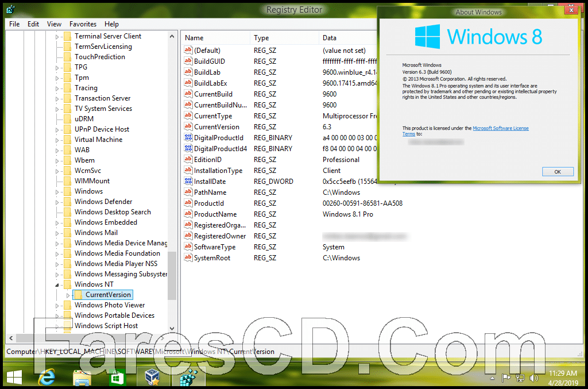Select the Windows Embedded key
This screenshot has height=389, width=588.
pos(106,222)
